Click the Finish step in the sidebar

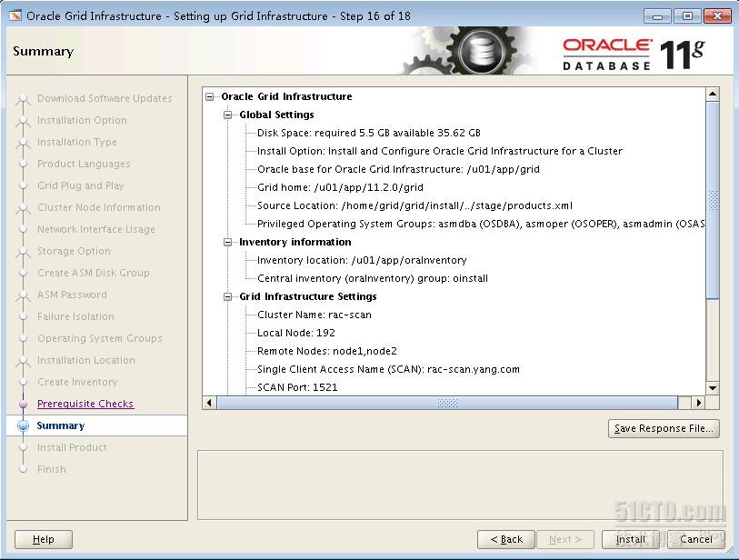click(52, 469)
